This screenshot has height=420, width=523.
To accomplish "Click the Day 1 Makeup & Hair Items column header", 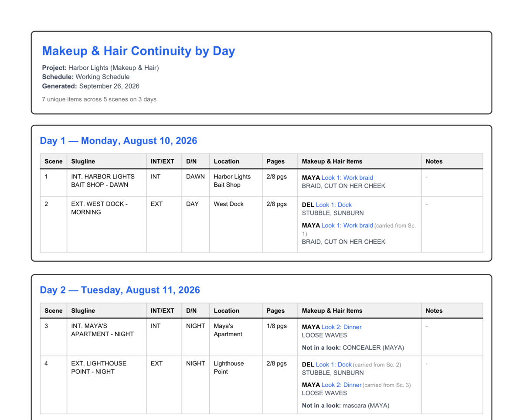I will [359, 161].
